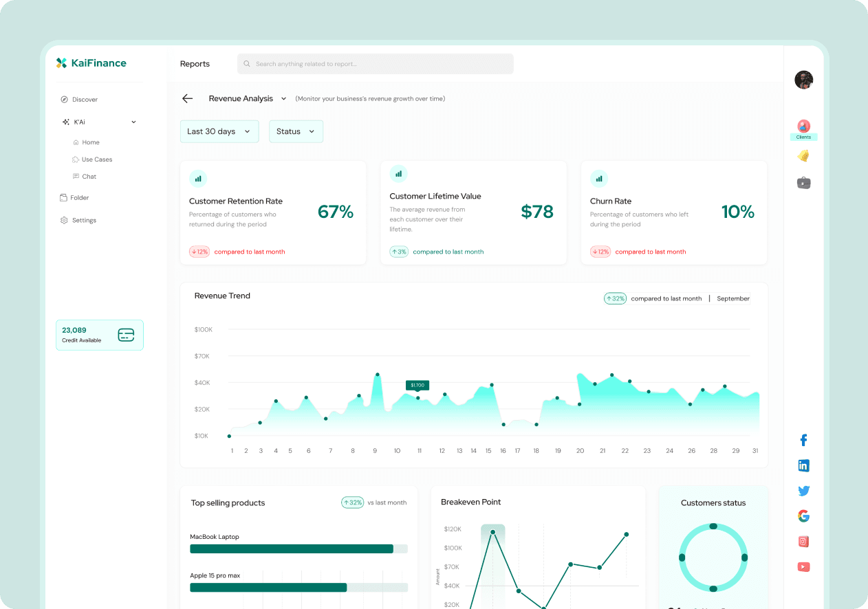Viewport: 868px width, 609px height.
Task: Open the Last 30 days dropdown
Action: (x=219, y=131)
